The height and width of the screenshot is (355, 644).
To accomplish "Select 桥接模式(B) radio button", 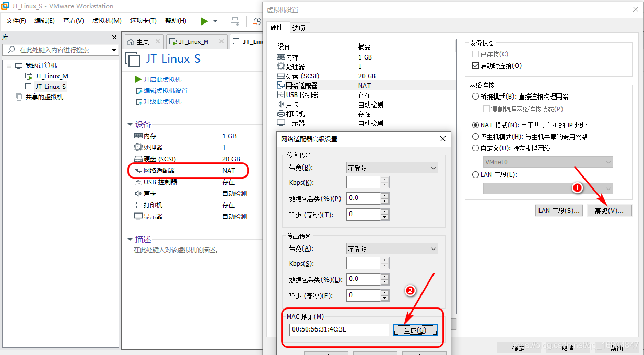I will pyautogui.click(x=475, y=97).
